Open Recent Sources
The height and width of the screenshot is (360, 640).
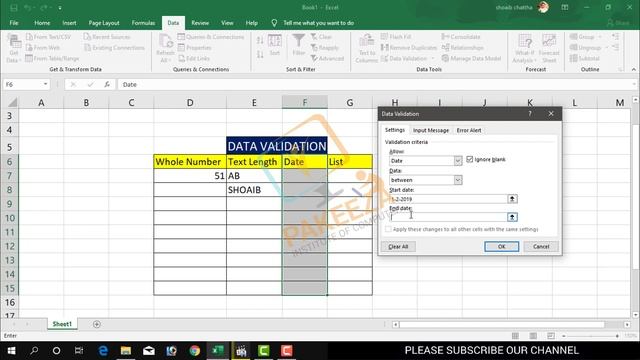(x=107, y=37)
